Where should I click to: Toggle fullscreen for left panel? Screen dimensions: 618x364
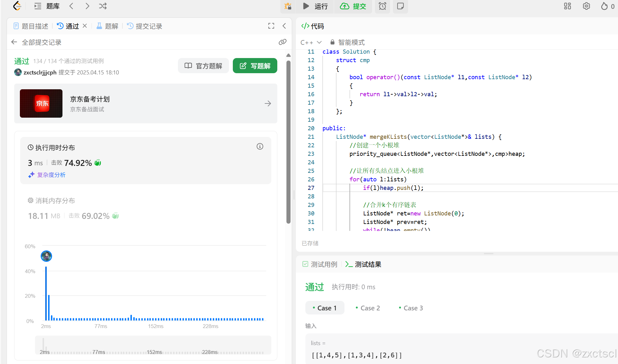point(271,26)
